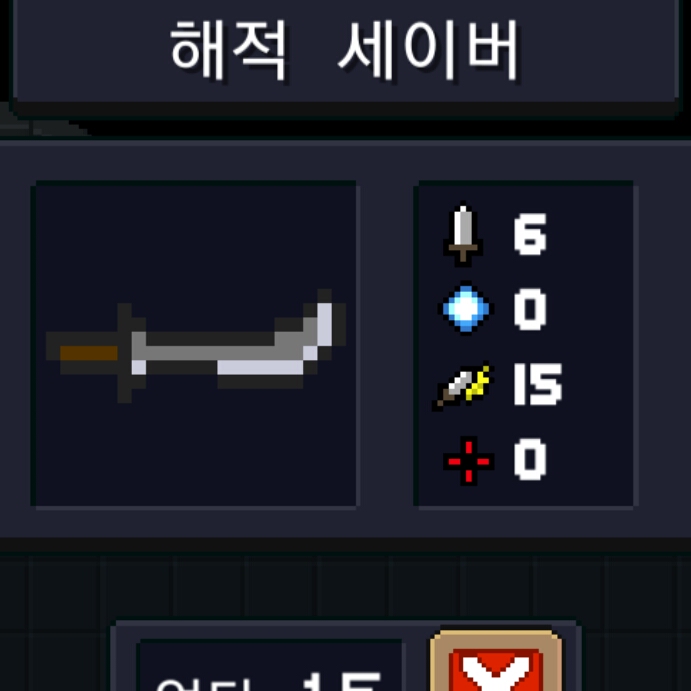The height and width of the screenshot is (691, 691).
Task: Click the dark tiled floor below item panel
Action: (346, 586)
